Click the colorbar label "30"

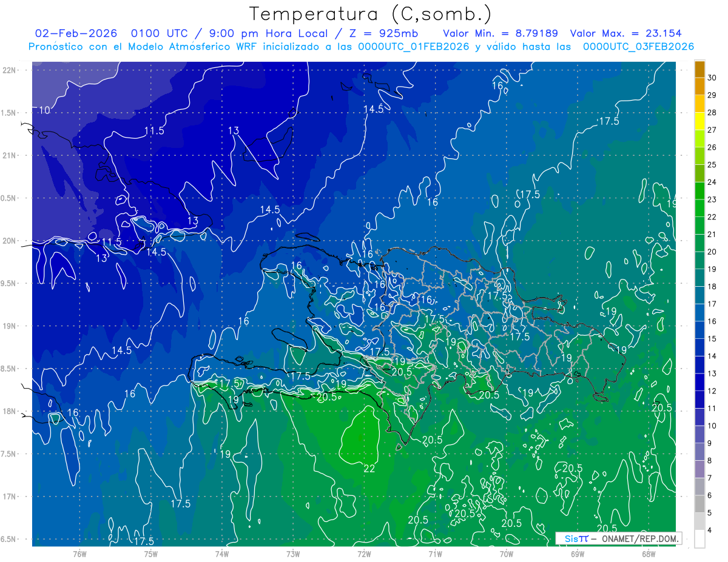pyautogui.click(x=712, y=78)
